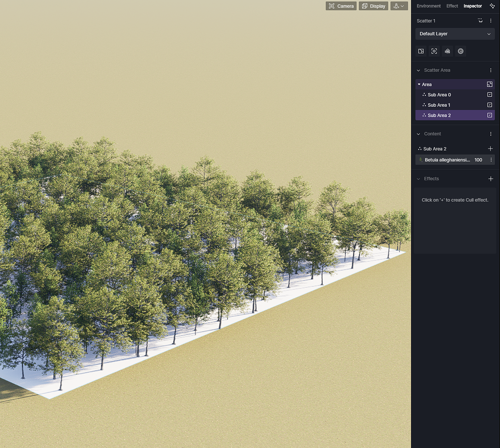Toggle the edit icon for Sub Area 1
This screenshot has height=448, width=500.
489,105
